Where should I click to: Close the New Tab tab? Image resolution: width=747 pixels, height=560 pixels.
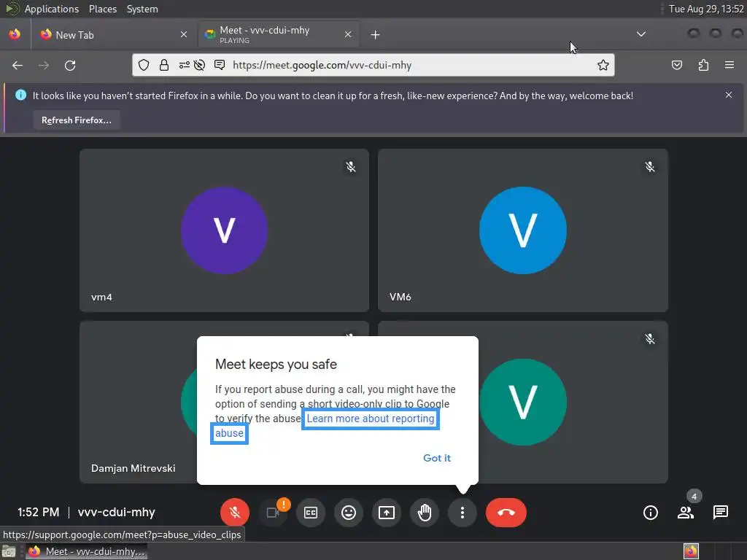pos(184,34)
